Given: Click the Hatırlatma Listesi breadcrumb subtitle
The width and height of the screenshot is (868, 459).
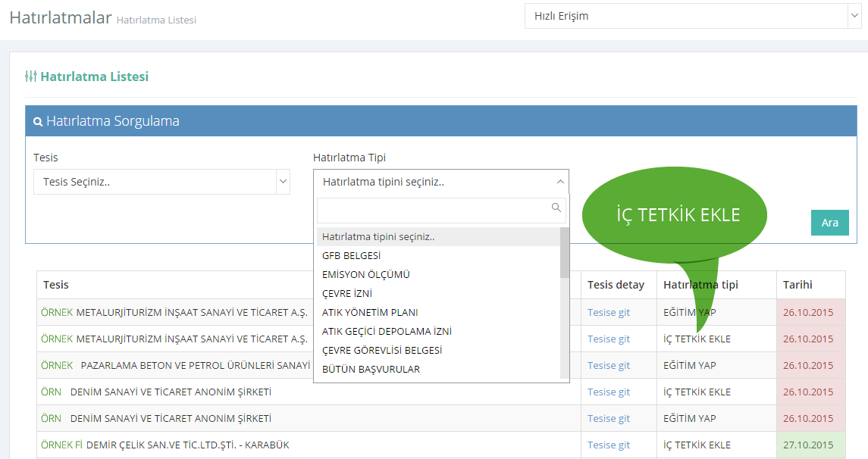Looking at the screenshot, I should [156, 20].
